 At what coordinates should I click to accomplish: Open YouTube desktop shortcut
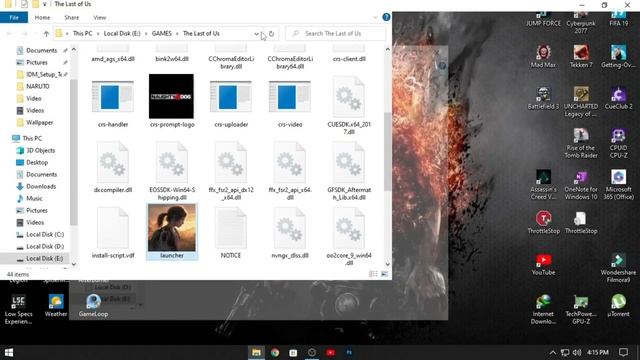pyautogui.click(x=543, y=264)
